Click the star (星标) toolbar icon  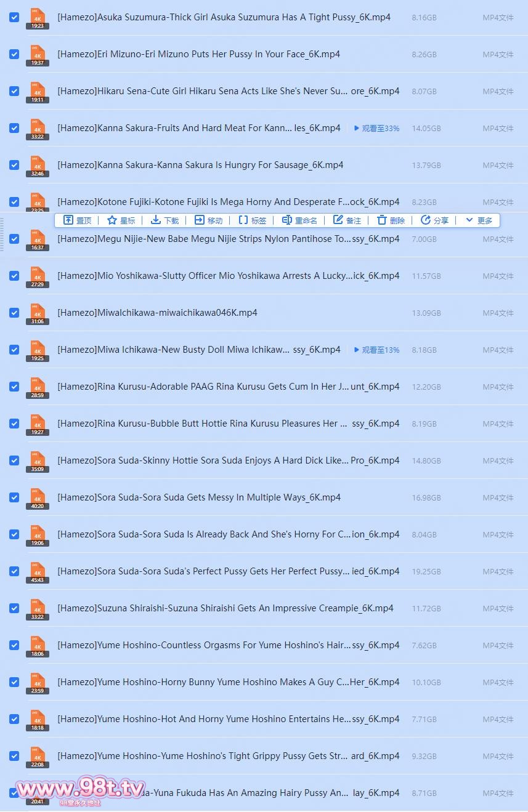point(112,220)
